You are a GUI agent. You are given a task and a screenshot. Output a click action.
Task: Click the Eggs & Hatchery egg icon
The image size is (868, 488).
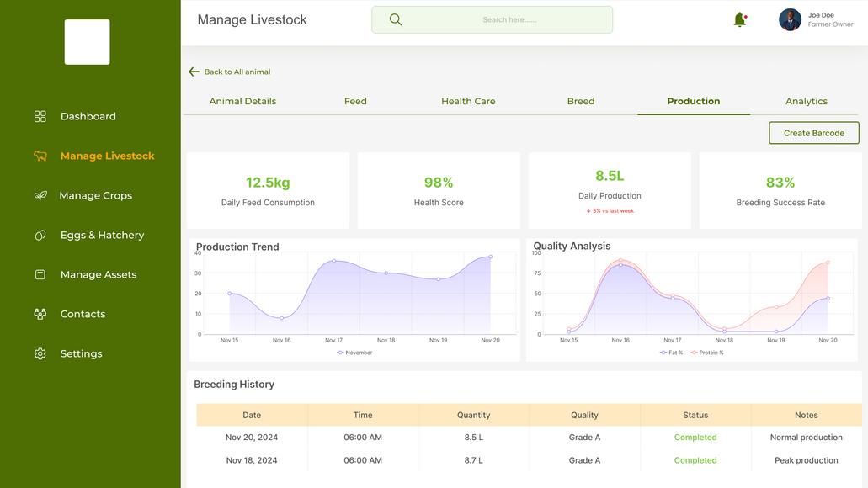(40, 235)
